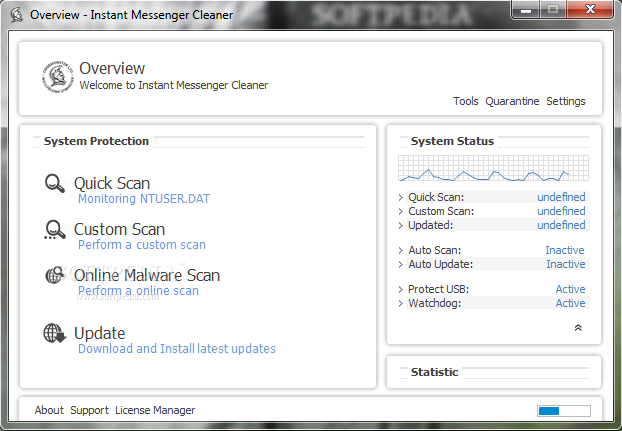Click the Update globe download icon
Image resolution: width=622 pixels, height=431 pixels.
(55, 333)
